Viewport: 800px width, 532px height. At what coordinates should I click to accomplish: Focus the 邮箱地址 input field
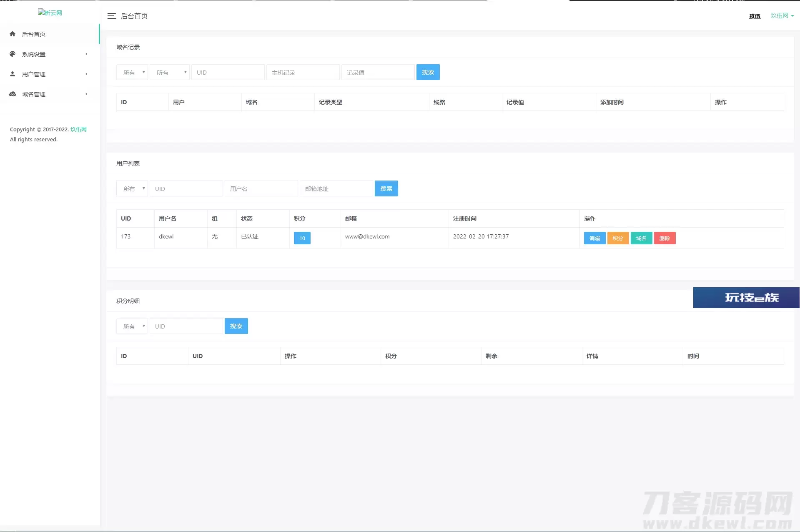(336, 188)
